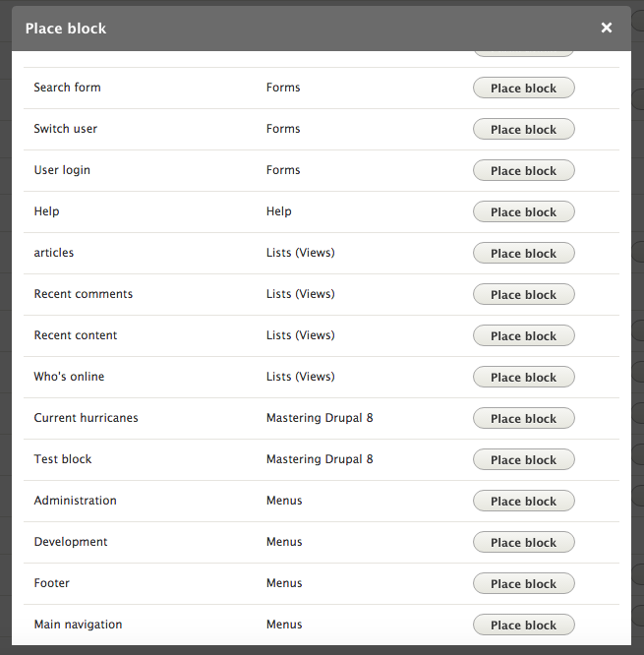Click the Main navigation block name
Viewport: 644px width, 655px height.
78,625
